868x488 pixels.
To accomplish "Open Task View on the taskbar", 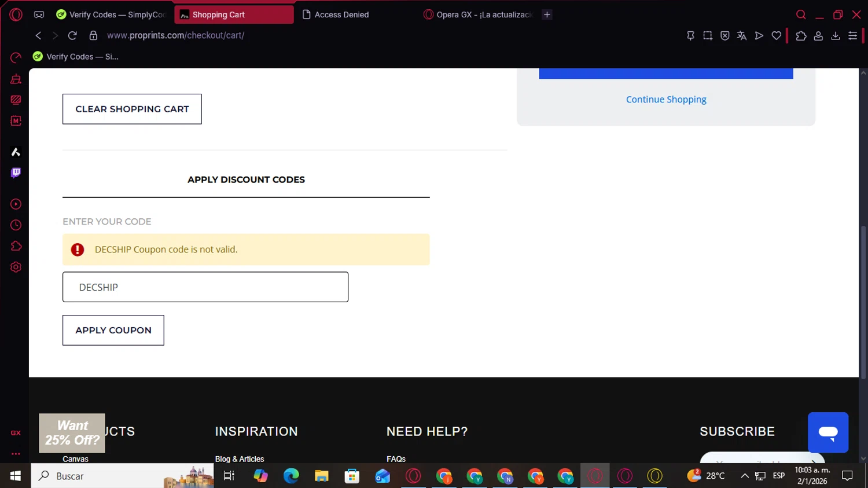I will 229,476.
